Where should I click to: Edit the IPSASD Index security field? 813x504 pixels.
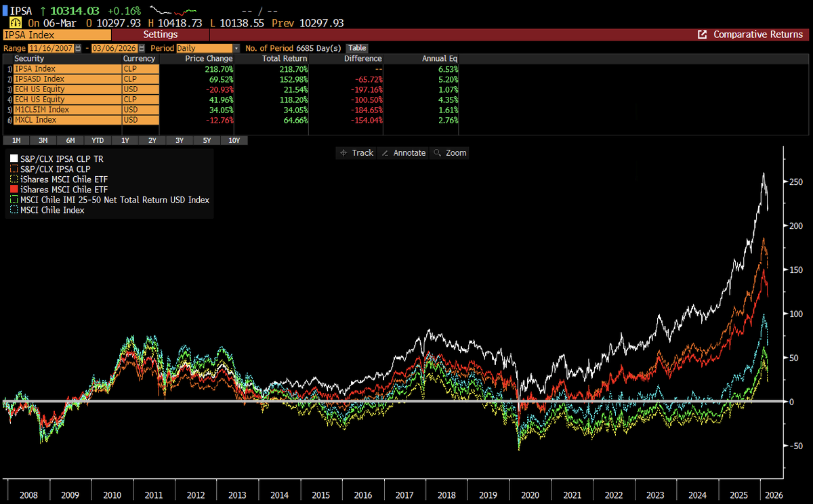[66, 79]
